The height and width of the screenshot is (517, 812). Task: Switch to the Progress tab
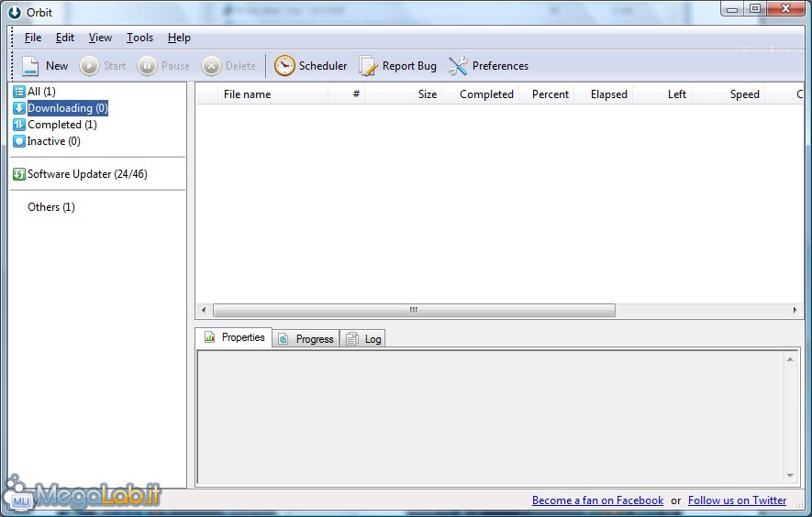(x=306, y=339)
